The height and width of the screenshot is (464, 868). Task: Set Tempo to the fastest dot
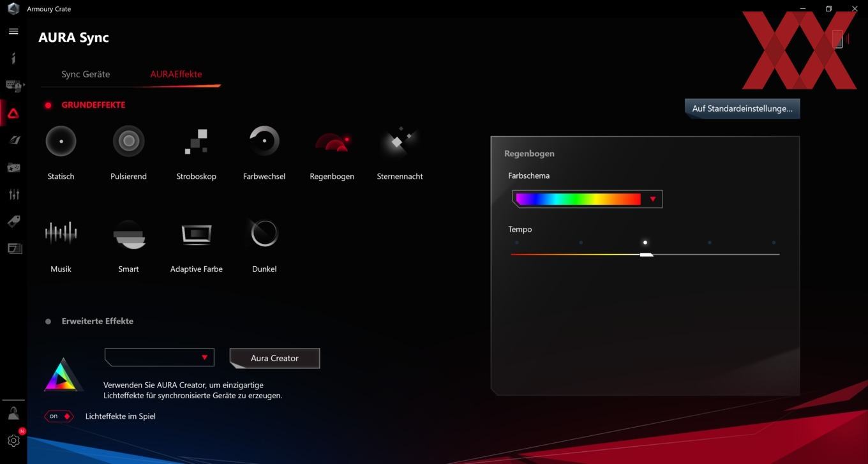coord(774,243)
